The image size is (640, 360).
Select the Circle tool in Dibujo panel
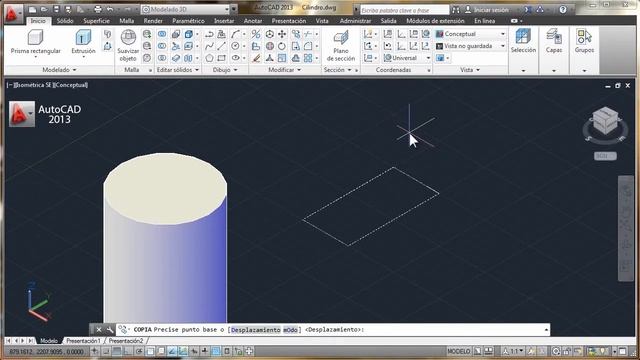(236, 46)
